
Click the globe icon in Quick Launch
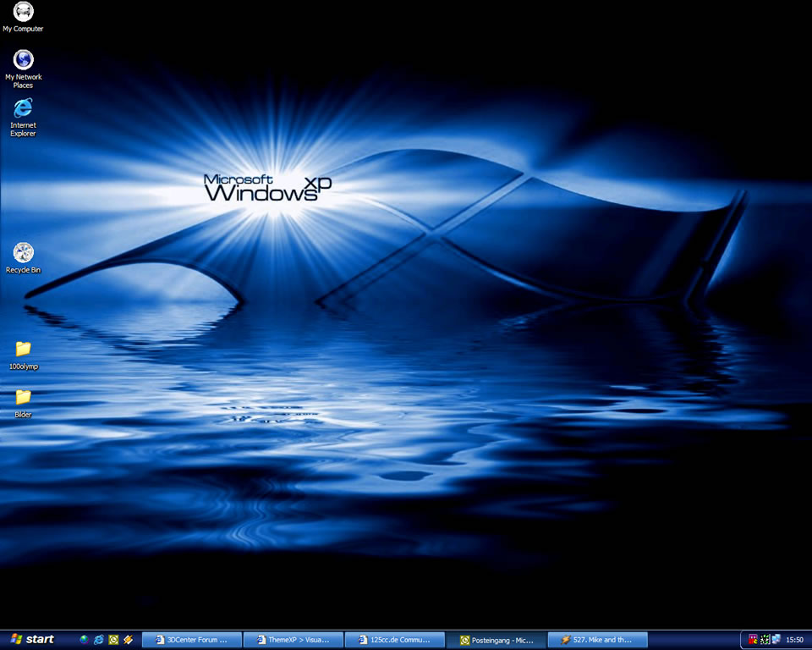click(x=84, y=640)
